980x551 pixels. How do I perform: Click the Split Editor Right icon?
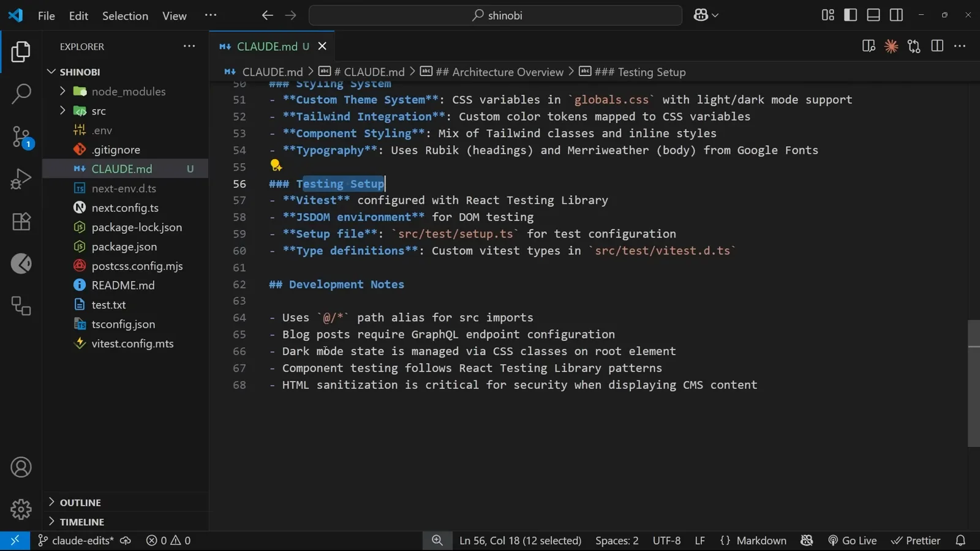pos(937,46)
